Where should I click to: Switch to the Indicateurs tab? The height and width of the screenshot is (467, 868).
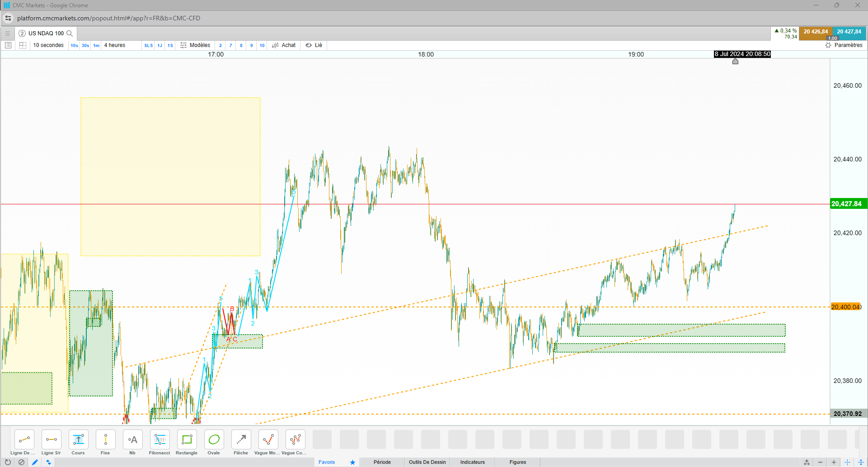473,462
